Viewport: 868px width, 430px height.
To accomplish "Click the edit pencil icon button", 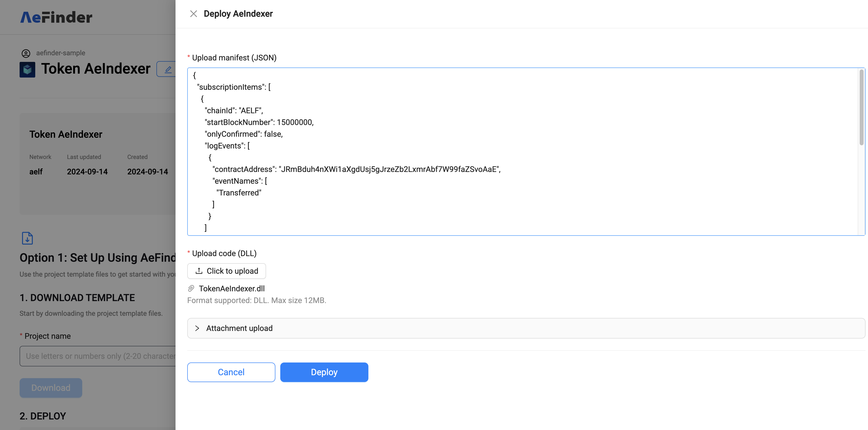I will (168, 69).
